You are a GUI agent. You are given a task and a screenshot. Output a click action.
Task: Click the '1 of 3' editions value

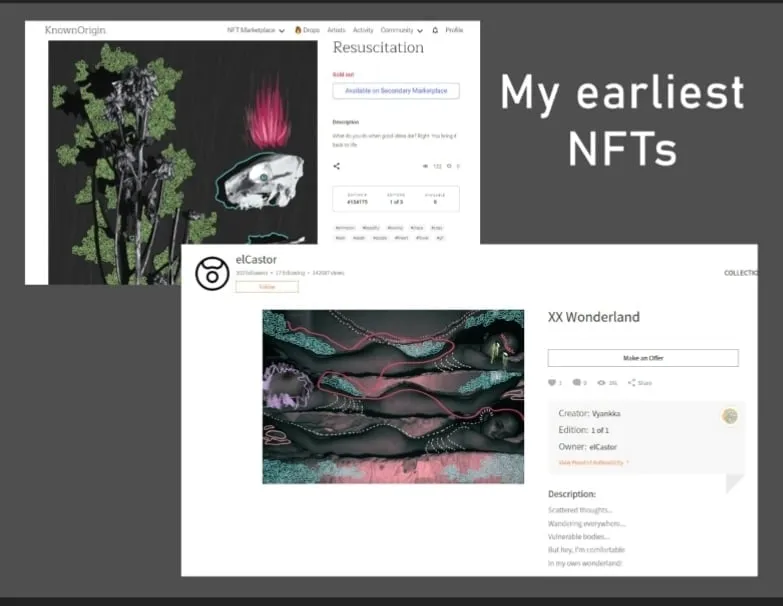coord(396,202)
